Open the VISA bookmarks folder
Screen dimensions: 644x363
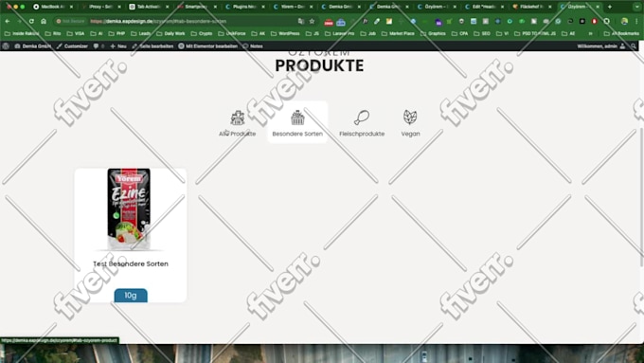coord(76,33)
